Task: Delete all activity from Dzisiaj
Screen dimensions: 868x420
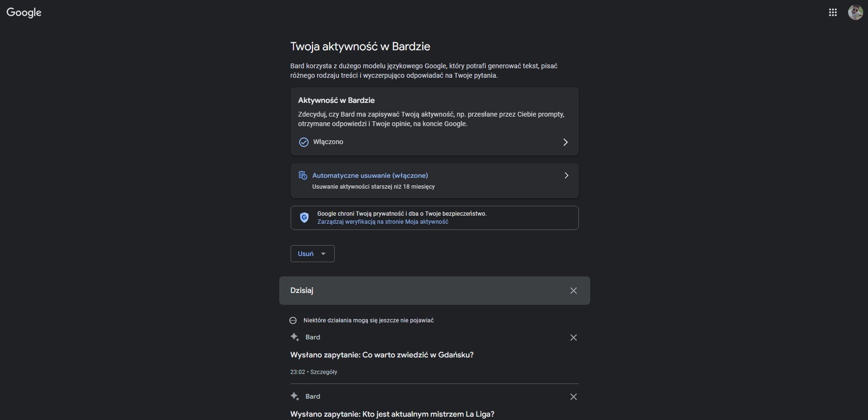Action: click(x=573, y=291)
